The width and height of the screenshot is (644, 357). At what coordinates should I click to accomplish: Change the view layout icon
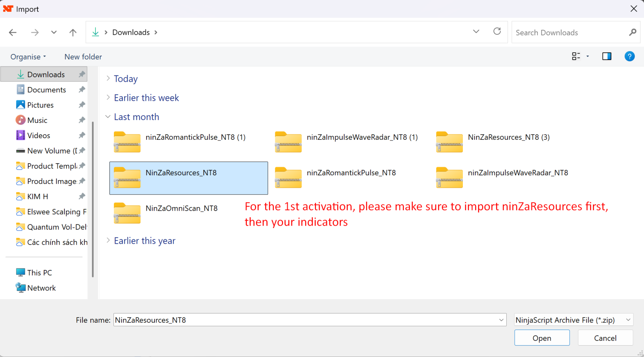[576, 56]
